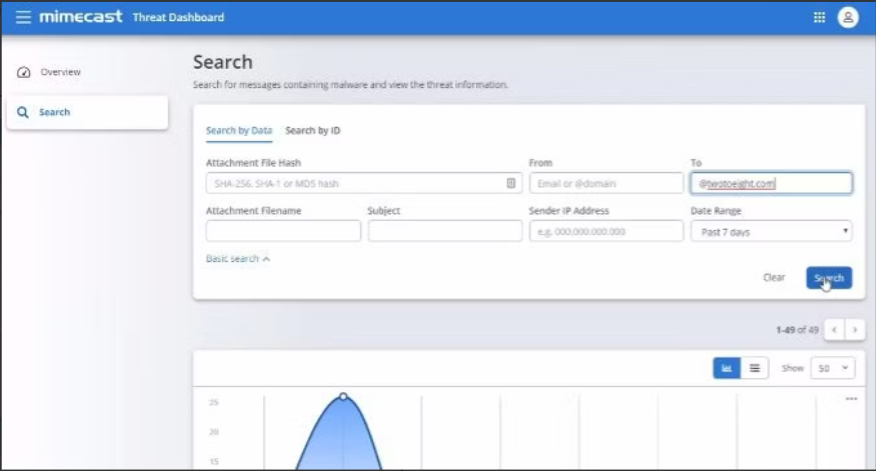Open the apps grid launcher
Image resolution: width=876 pixels, height=471 pixels.
(819, 17)
